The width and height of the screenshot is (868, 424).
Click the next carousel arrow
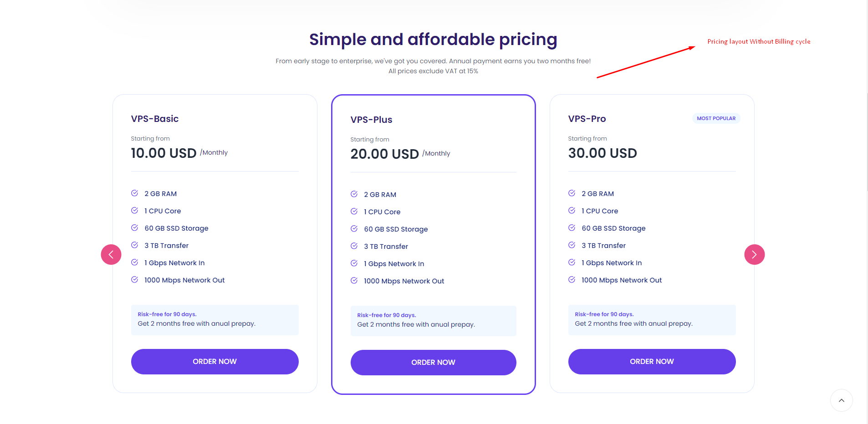[754, 254]
